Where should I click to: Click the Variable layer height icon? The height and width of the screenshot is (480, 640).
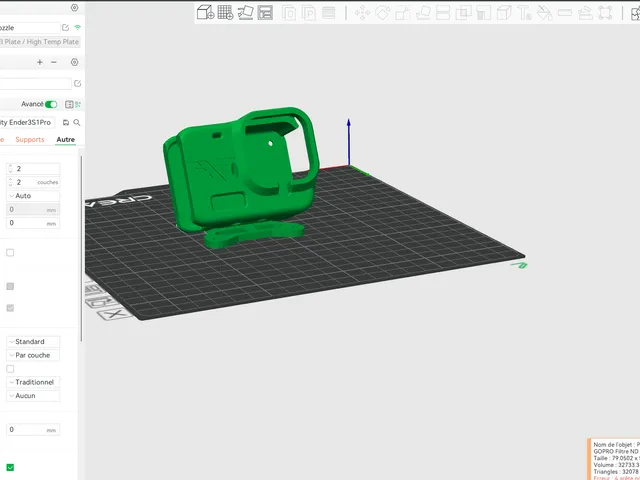coord(329,13)
